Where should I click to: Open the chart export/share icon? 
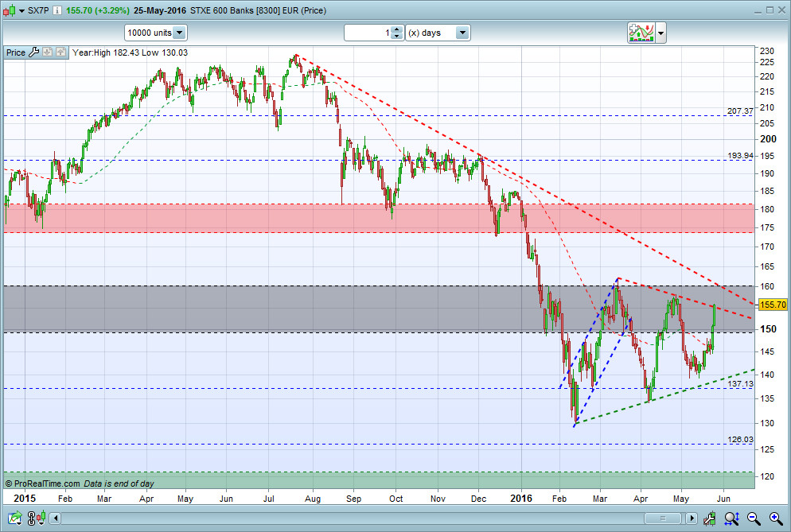tap(14, 518)
